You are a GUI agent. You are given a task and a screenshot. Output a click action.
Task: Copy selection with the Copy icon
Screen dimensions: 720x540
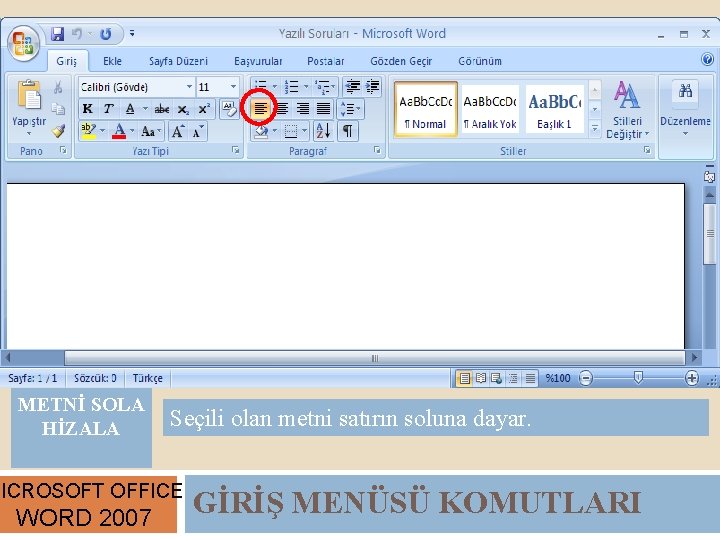point(58,109)
